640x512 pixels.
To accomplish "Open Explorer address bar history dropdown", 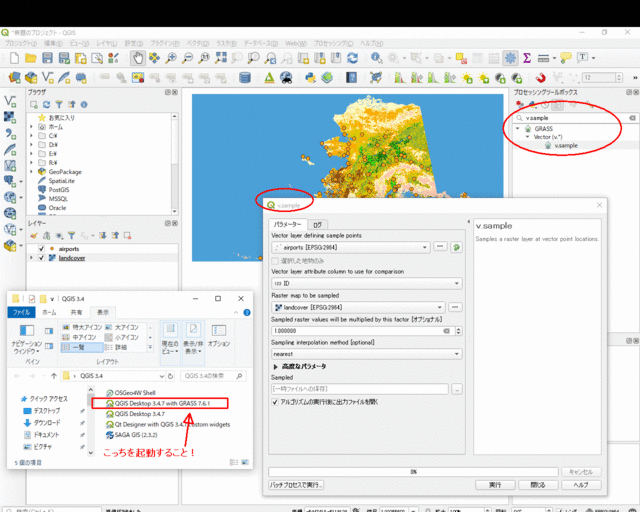I will [162, 376].
